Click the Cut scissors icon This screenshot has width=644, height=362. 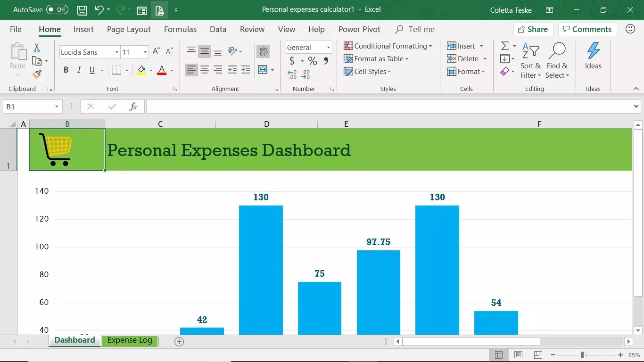[37, 48]
